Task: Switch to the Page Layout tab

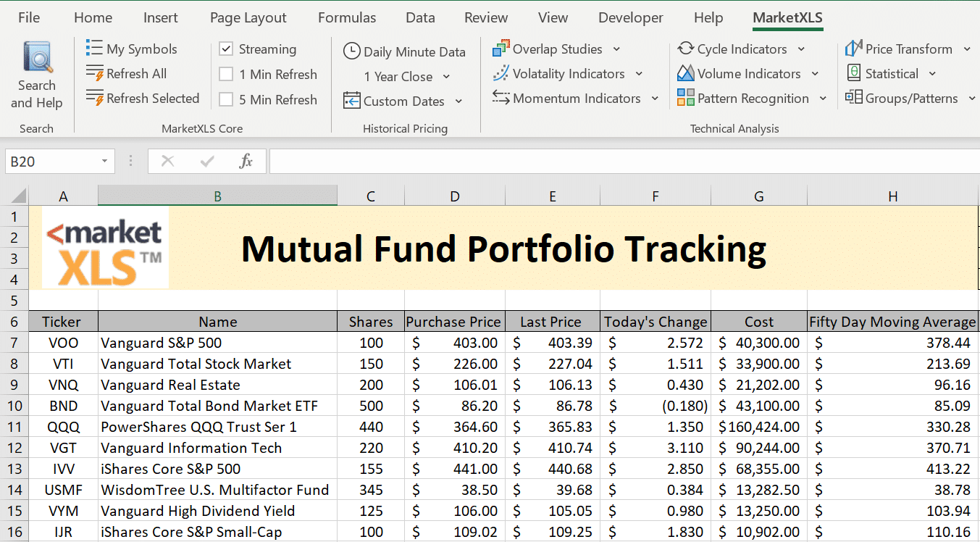Action: pos(248,17)
